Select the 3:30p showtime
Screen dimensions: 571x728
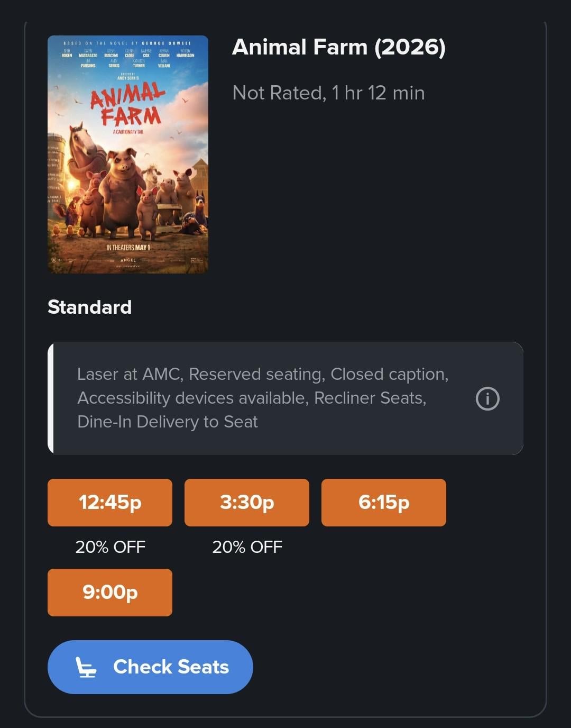247,502
